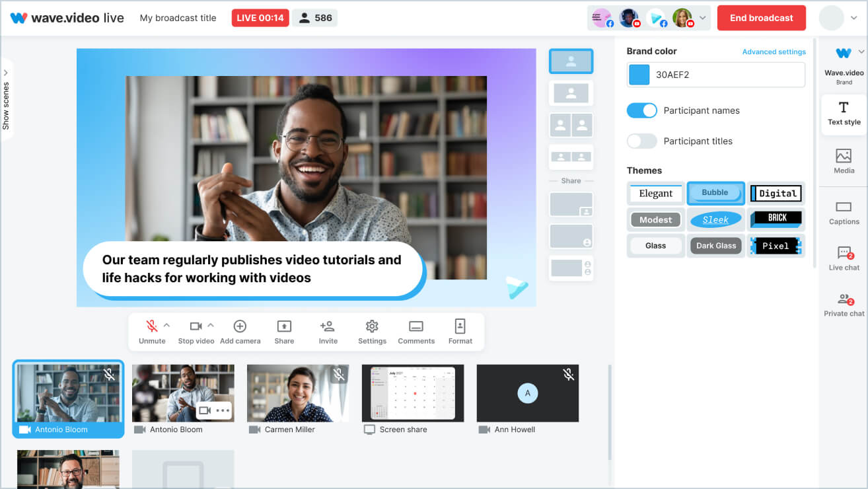Open the Media panel in the right sidebar
Viewport: 868px width, 489px height.
844,161
